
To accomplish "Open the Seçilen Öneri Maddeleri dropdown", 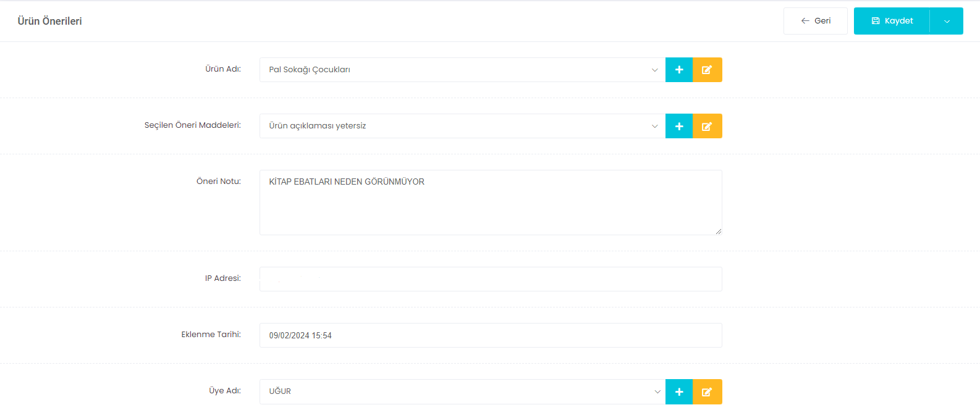I will pos(462,126).
